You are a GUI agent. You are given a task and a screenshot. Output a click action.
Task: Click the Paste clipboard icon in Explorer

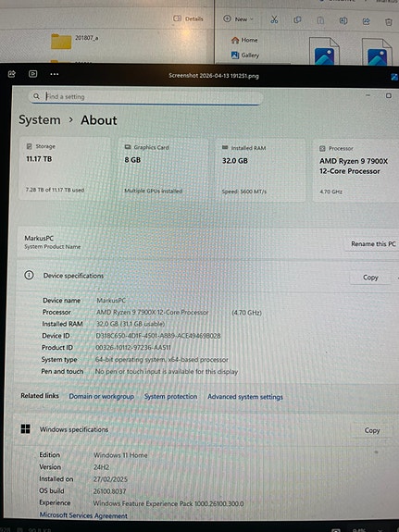click(320, 20)
